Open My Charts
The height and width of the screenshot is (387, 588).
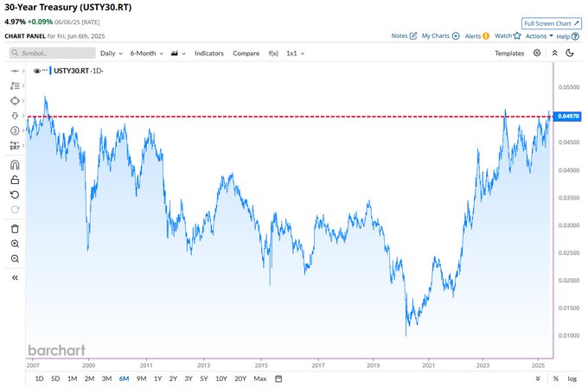[440, 36]
